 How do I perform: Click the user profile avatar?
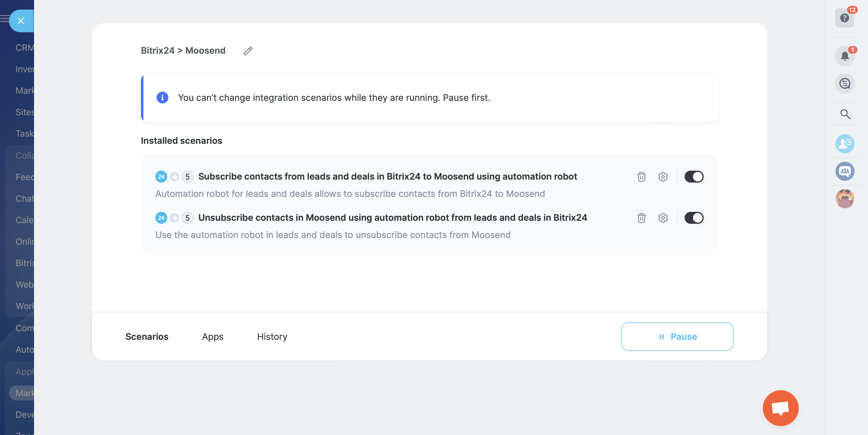click(844, 199)
